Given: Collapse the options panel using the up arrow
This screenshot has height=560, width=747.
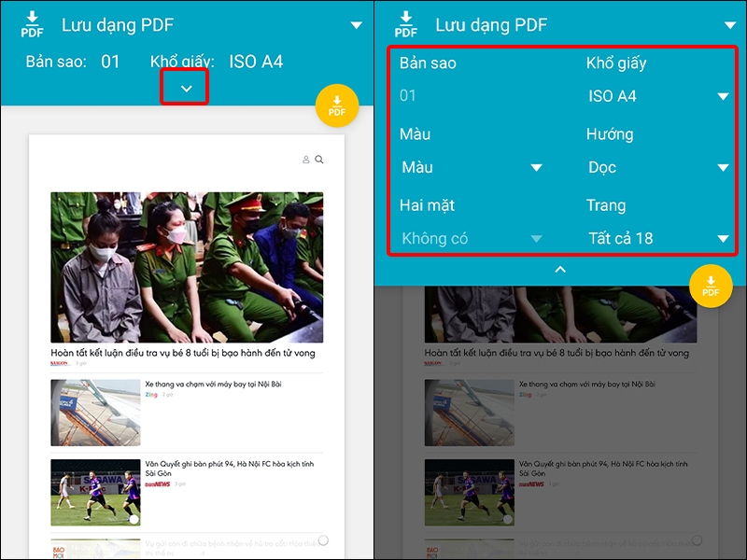Looking at the screenshot, I should click(x=560, y=269).
